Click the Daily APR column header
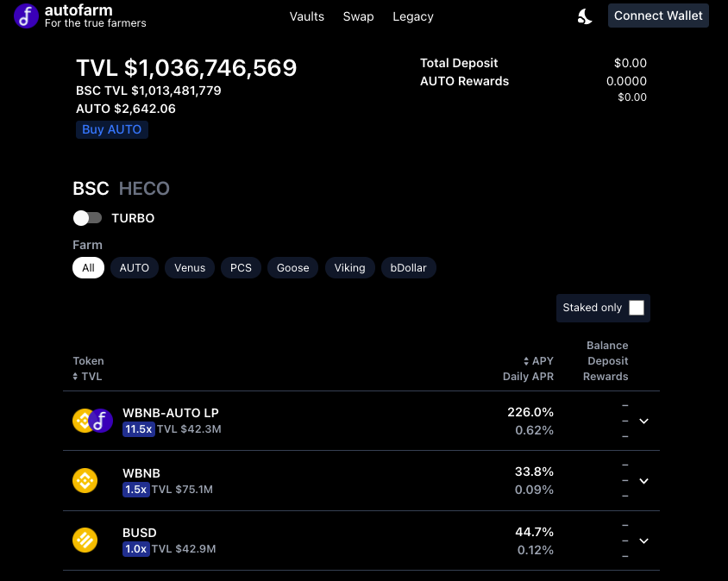The width and height of the screenshot is (728, 581). click(529, 377)
